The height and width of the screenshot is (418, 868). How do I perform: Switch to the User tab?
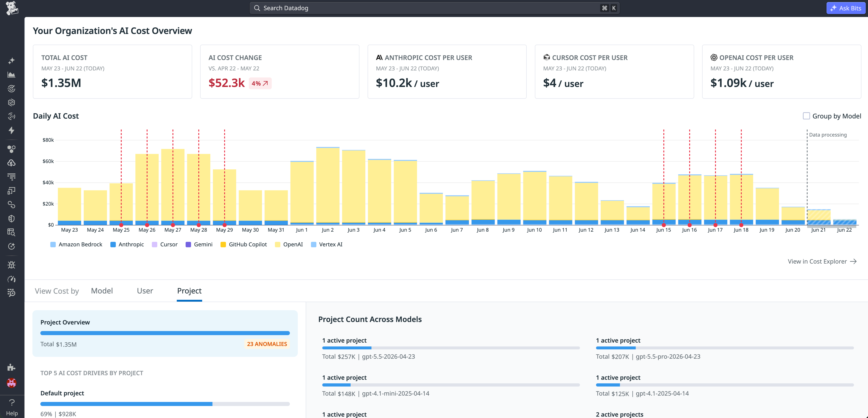[145, 291]
